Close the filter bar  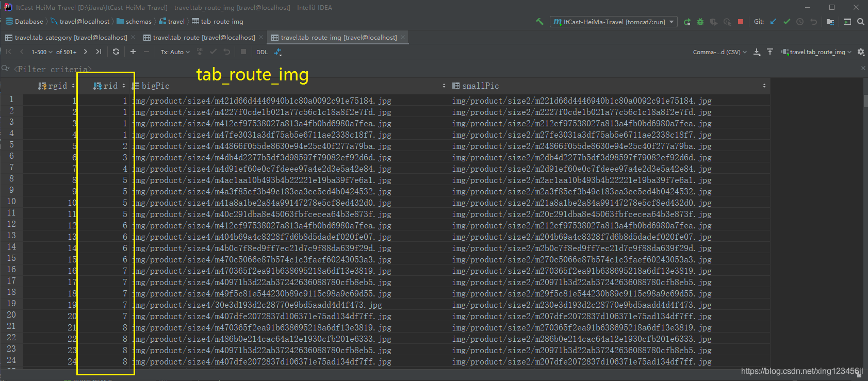[863, 68]
